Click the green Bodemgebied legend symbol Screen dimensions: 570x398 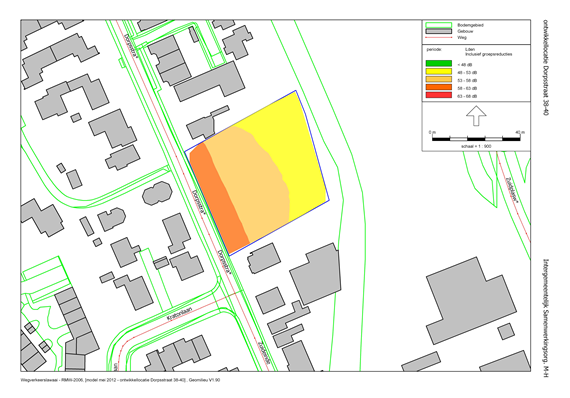[438, 25]
